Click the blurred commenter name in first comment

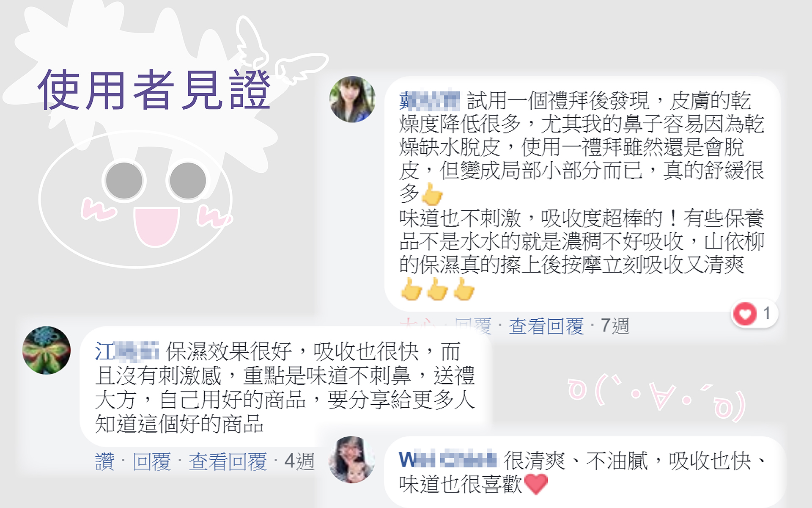tap(429, 101)
